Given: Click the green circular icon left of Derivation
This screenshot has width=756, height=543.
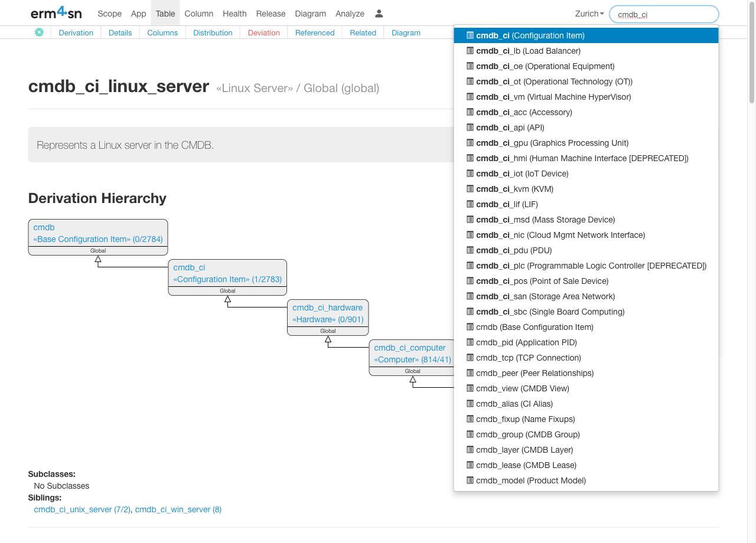Looking at the screenshot, I should click(x=39, y=32).
